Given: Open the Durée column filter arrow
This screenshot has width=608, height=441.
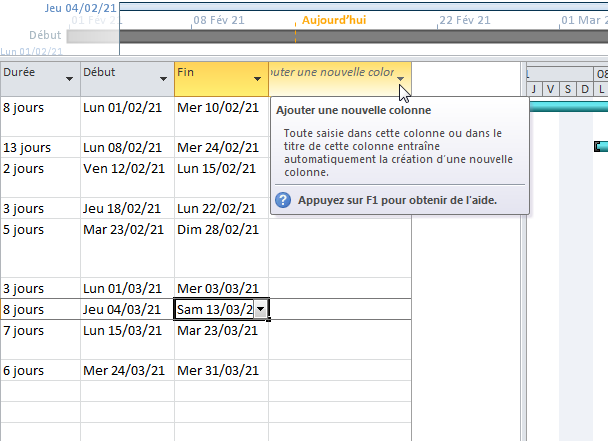Looking at the screenshot, I should (x=69, y=78).
